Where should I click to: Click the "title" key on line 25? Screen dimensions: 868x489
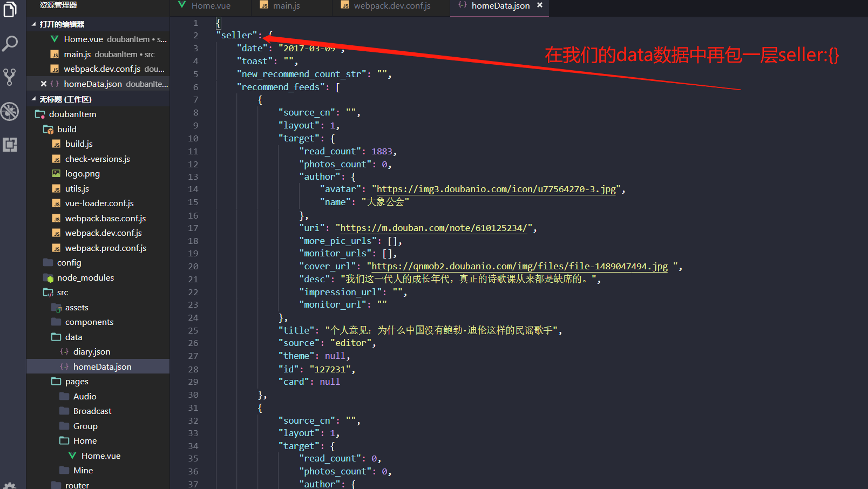(296, 330)
